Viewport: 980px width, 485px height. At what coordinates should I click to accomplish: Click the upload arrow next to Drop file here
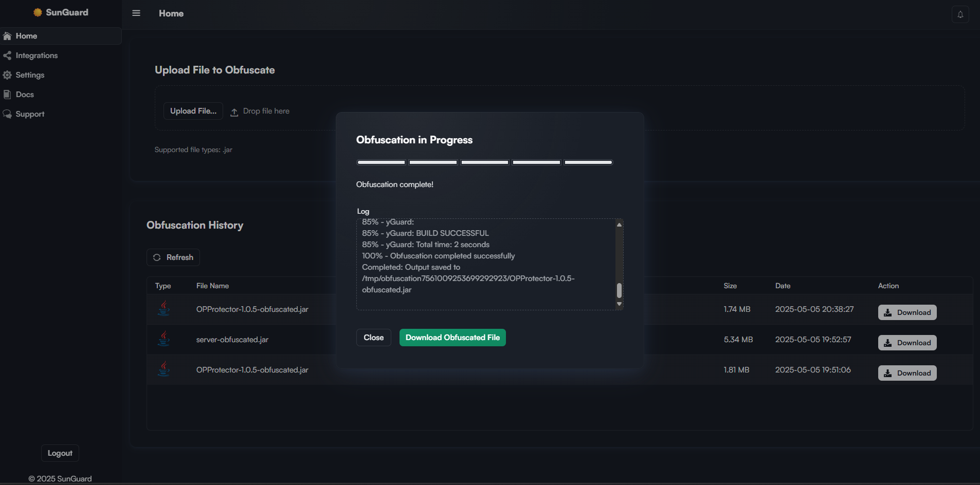[x=234, y=111]
